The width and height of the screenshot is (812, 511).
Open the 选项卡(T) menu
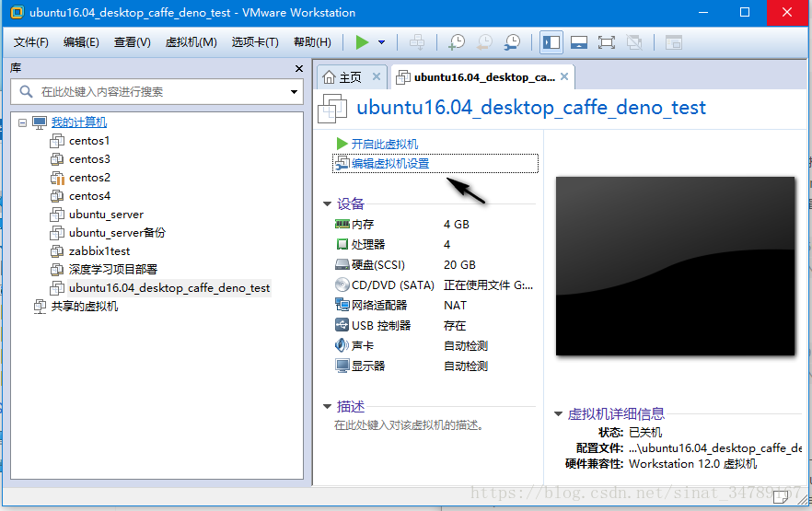coord(255,42)
